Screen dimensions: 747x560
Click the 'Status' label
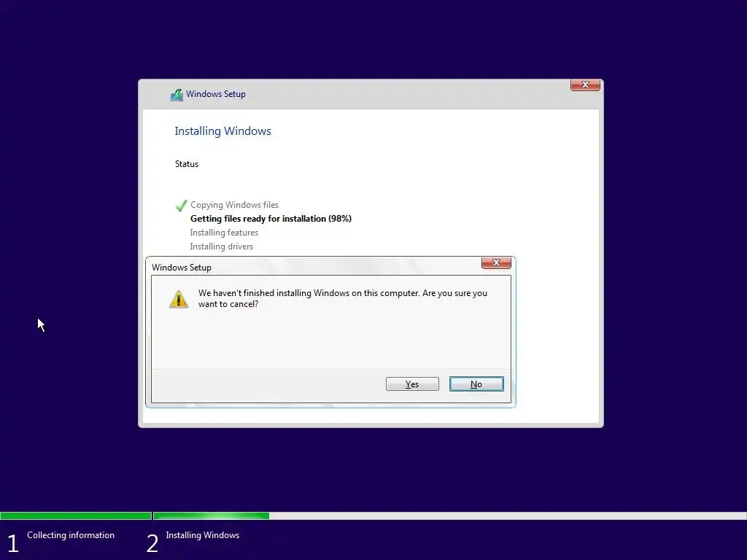186,164
